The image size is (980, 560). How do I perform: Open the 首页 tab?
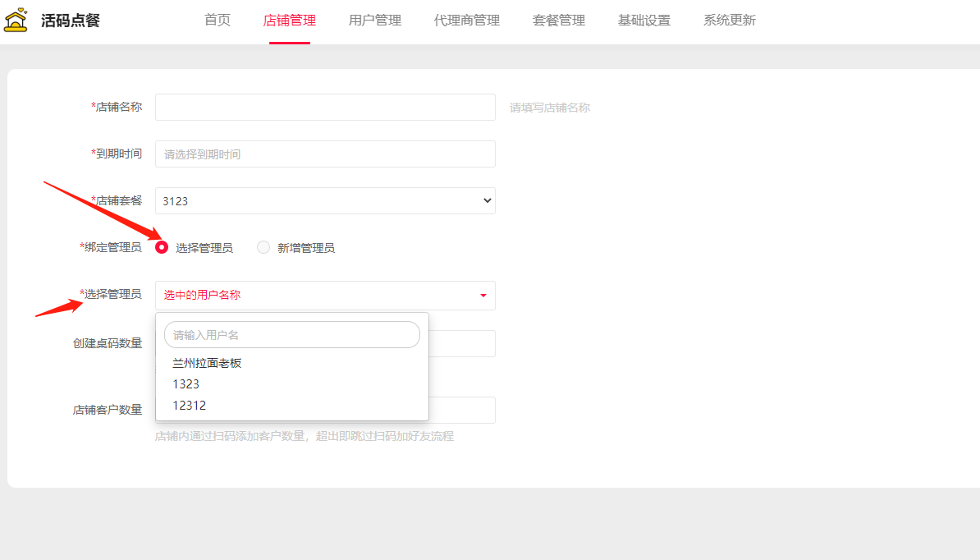pos(218,21)
